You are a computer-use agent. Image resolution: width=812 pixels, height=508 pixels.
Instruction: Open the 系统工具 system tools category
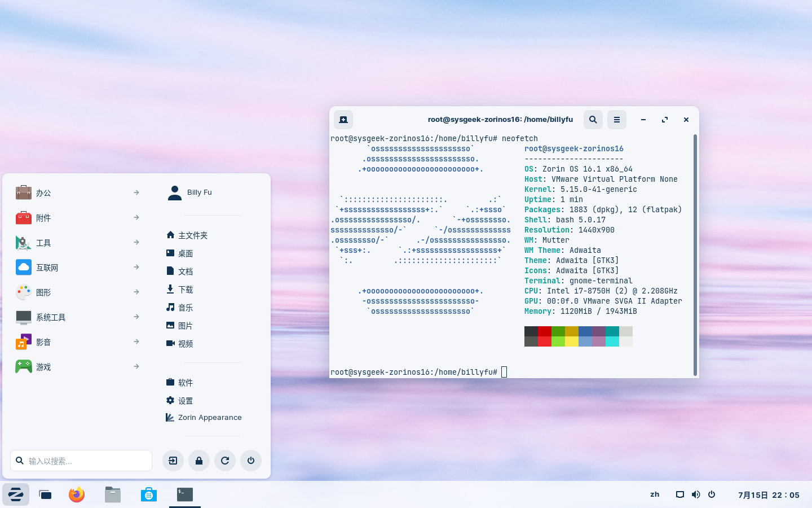(x=78, y=317)
